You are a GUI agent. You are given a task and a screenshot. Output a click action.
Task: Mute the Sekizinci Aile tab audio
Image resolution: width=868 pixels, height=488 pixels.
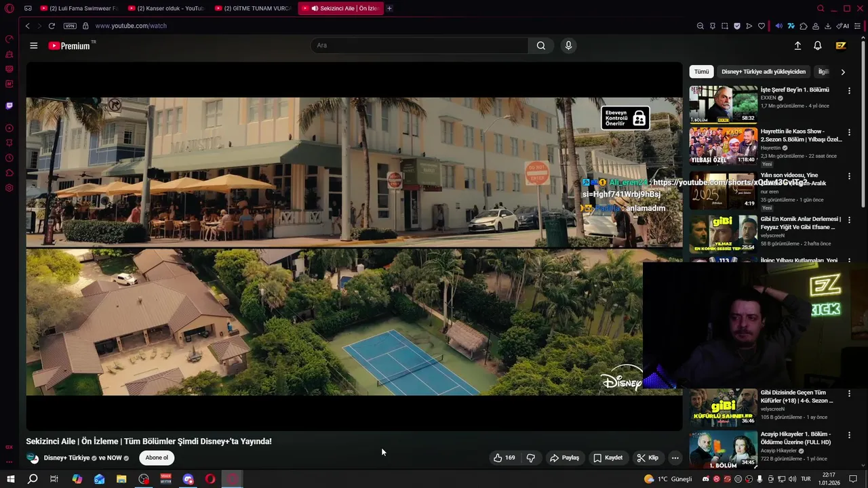[x=315, y=8]
